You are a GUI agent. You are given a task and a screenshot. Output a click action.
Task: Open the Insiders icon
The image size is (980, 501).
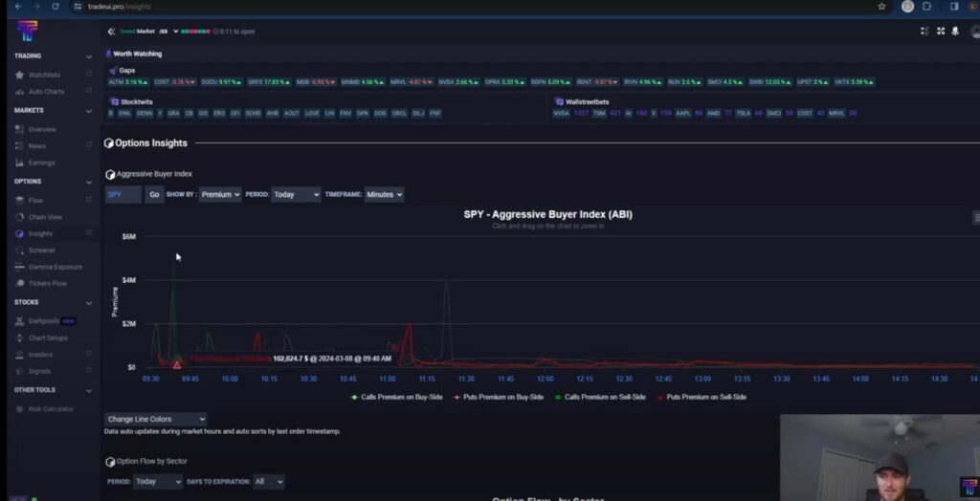click(19, 354)
